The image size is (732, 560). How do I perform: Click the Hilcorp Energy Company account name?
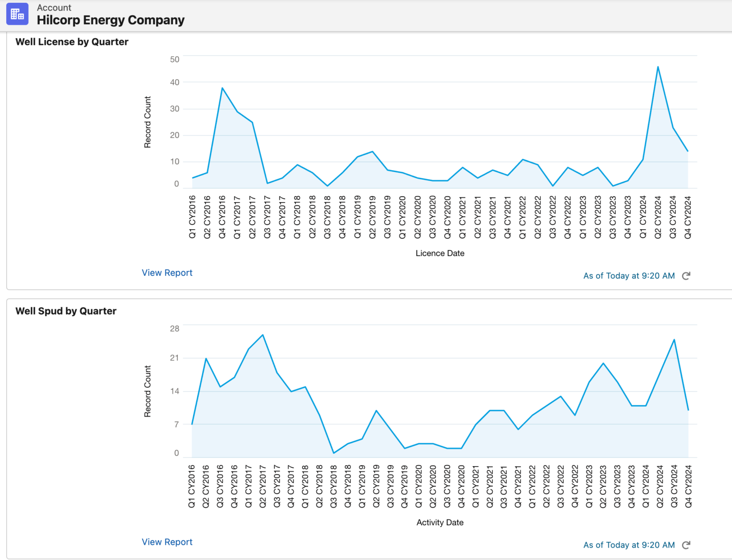pos(111,20)
